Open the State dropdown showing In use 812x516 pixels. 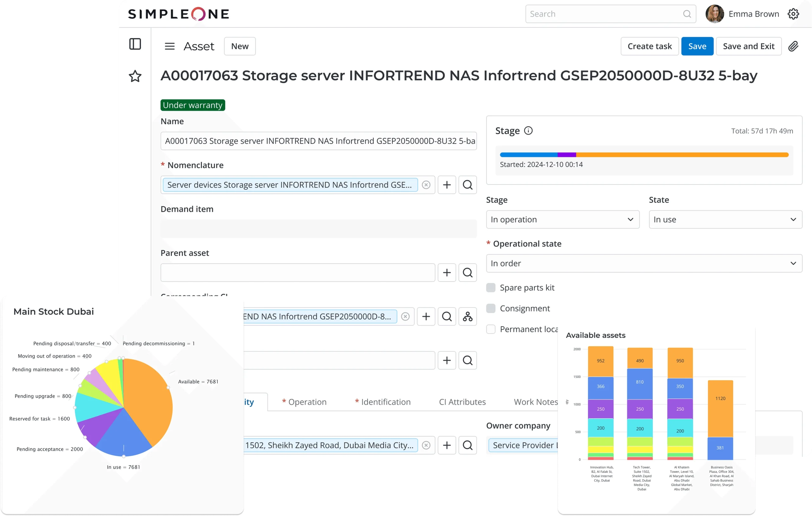(725, 219)
